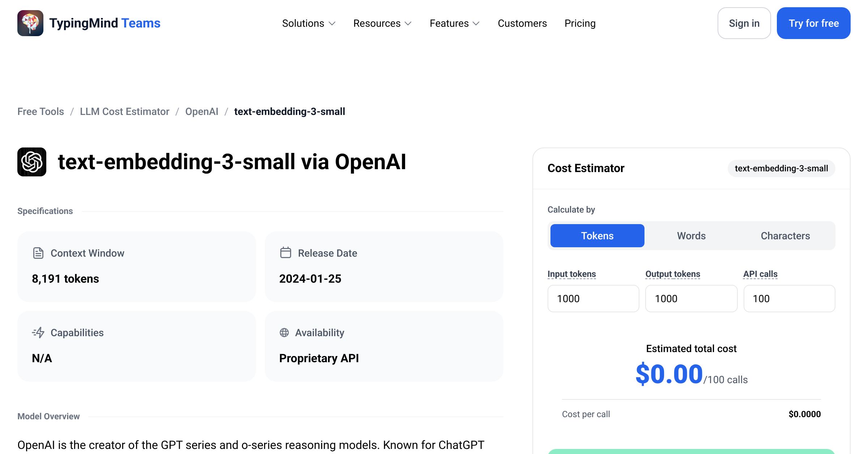Expand the Solutions dropdown menu
Image resolution: width=868 pixels, height=454 pixels.
click(309, 23)
